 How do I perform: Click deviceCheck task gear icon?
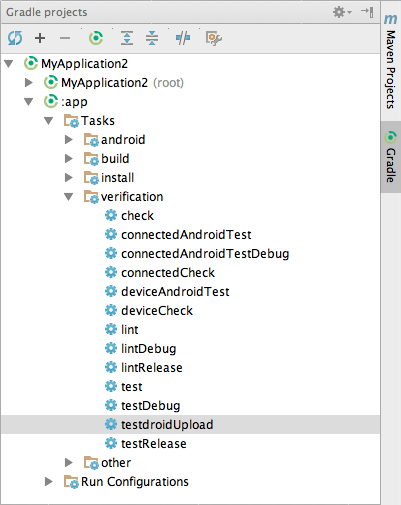point(111,310)
